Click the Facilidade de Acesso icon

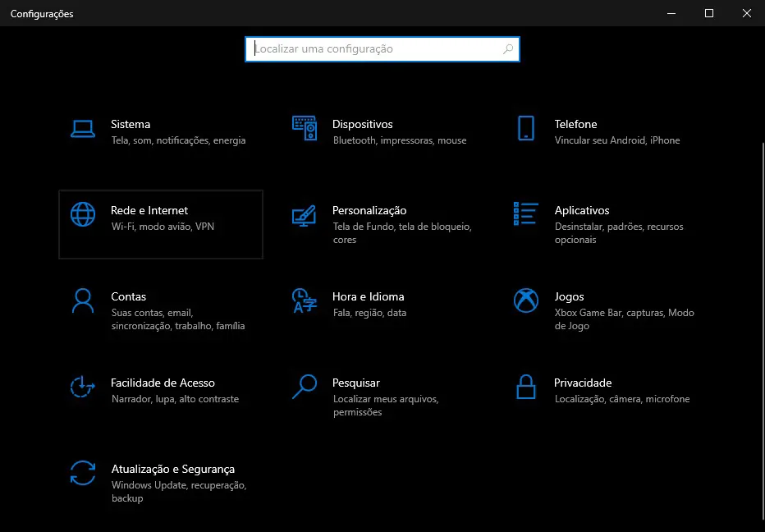[x=82, y=387]
